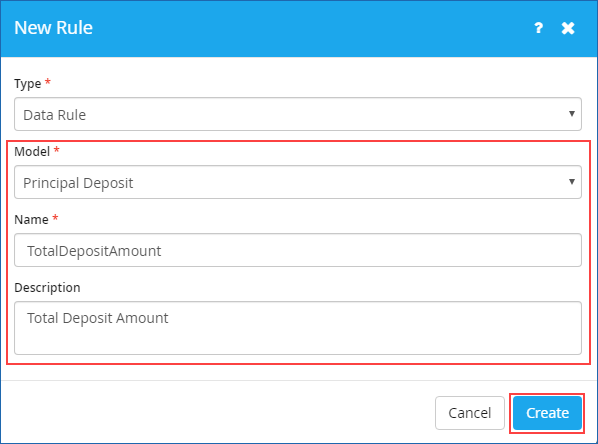Open the Data Rule type combo box
The image size is (598, 444).
[298, 114]
